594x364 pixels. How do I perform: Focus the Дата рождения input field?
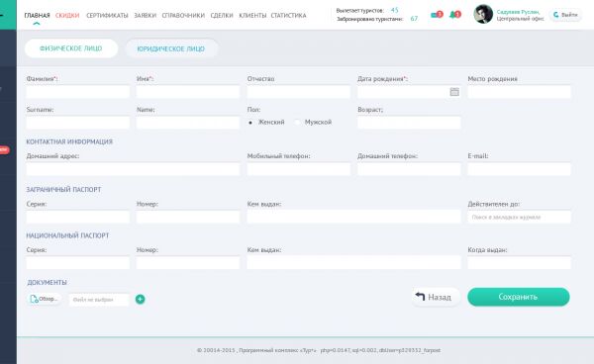[x=409, y=92]
